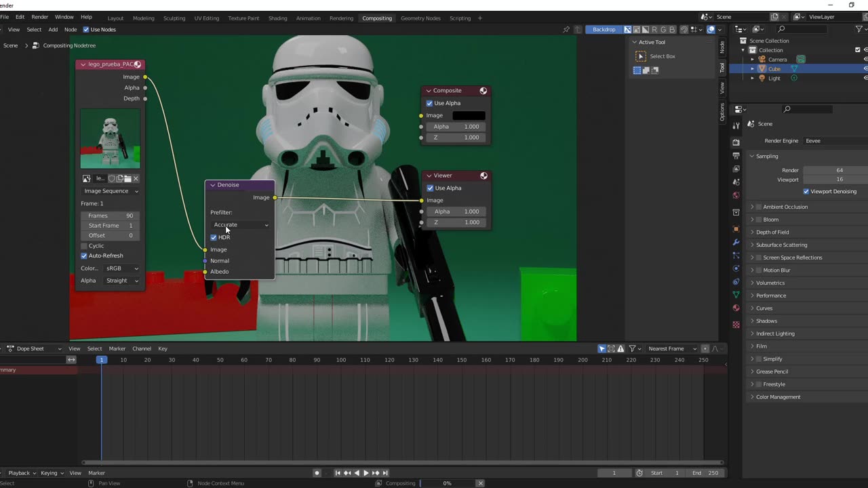Open the World properties globe icon
Viewport: 868px width, 488px height.
(x=736, y=195)
